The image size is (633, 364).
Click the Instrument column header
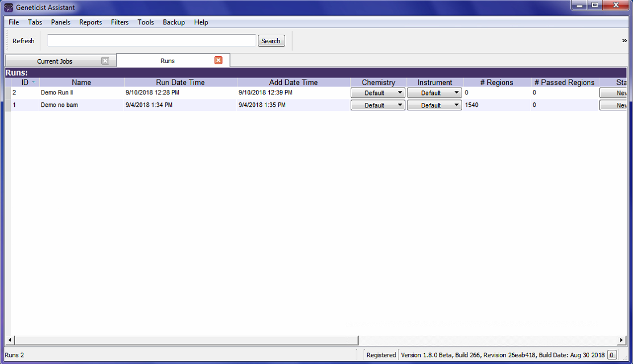435,82
